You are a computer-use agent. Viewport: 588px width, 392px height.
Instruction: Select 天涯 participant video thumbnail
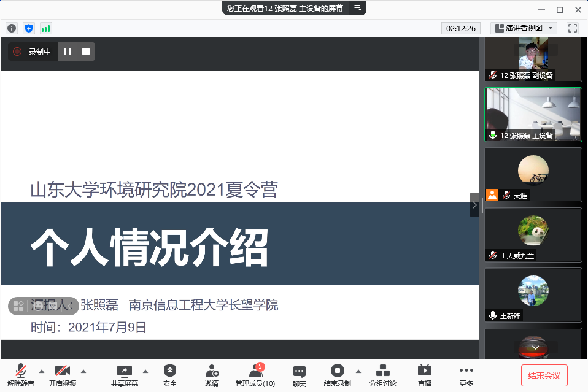point(533,175)
